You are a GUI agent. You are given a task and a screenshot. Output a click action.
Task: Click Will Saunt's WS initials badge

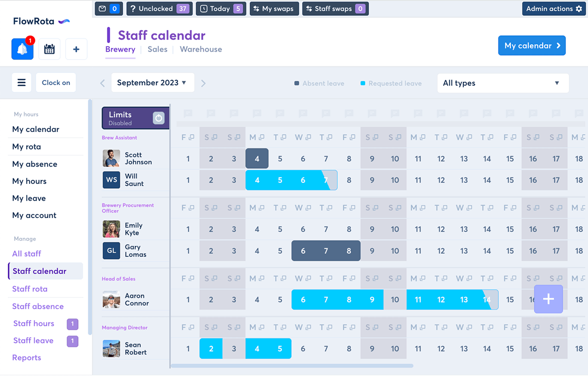tap(111, 180)
